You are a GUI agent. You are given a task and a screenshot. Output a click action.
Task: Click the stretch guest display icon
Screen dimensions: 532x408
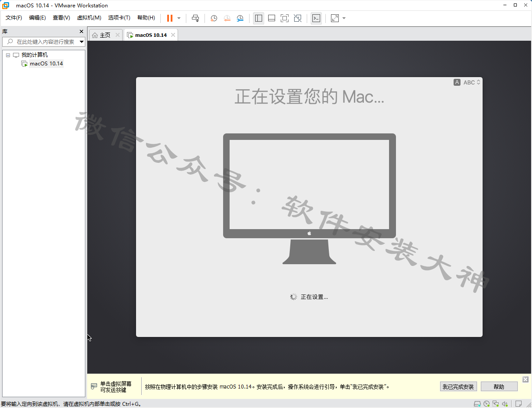click(335, 18)
